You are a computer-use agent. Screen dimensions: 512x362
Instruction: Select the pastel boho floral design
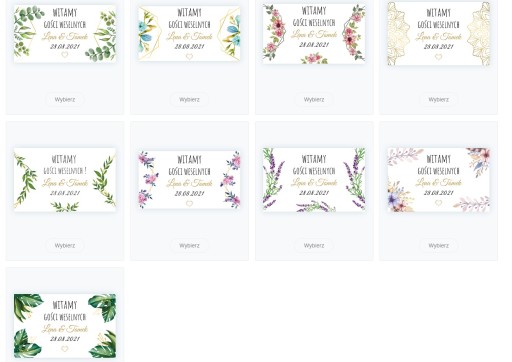[438, 180]
